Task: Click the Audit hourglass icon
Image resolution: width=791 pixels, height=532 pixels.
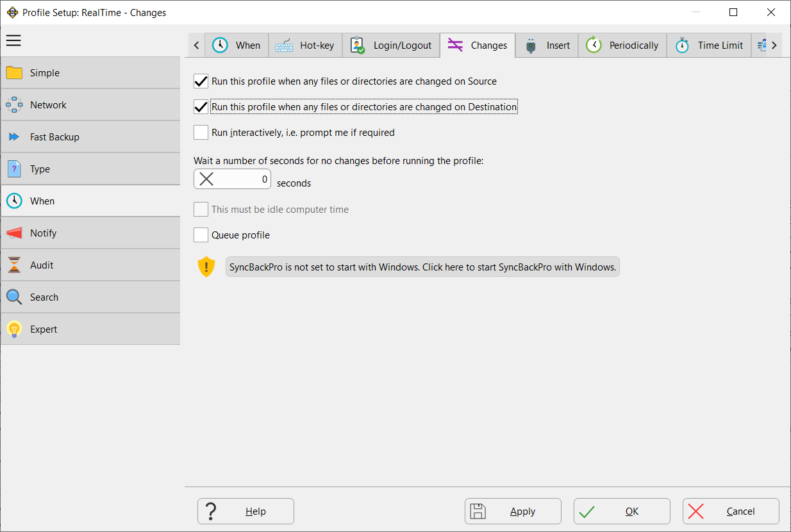Action: [14, 265]
